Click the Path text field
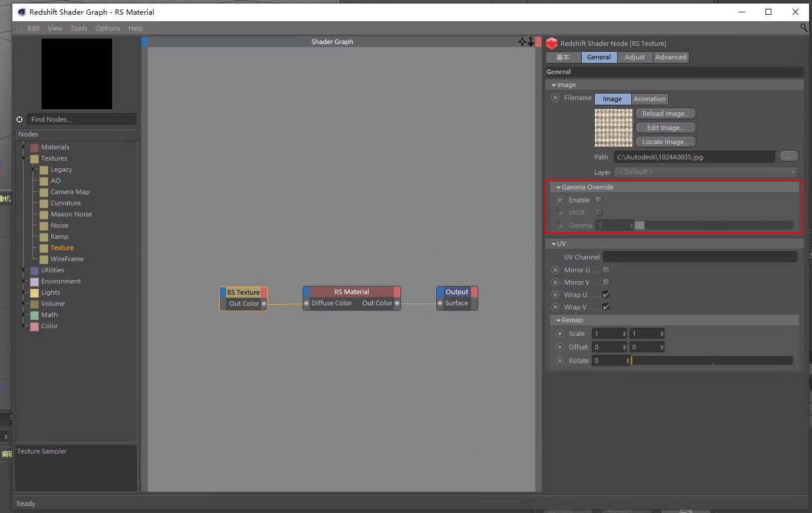812x513 pixels. tap(694, 157)
